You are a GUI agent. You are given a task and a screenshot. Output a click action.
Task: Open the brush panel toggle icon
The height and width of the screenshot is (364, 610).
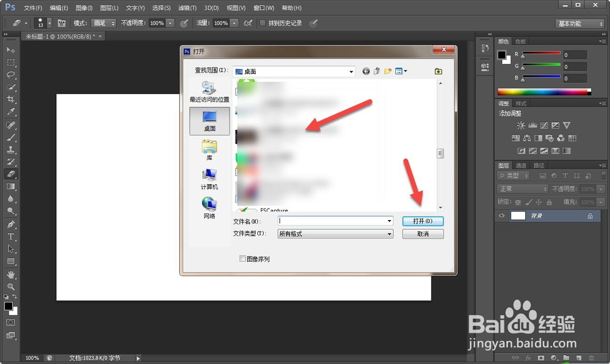[62, 23]
